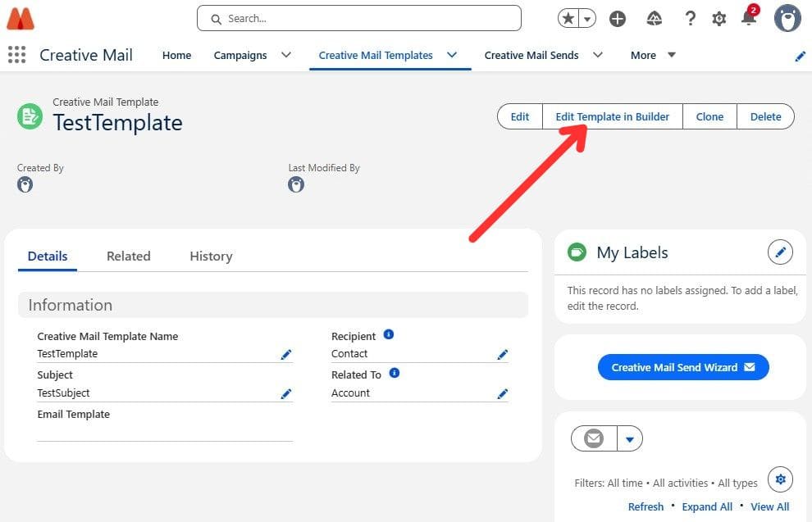Switch to the Details tab
This screenshot has width=812, height=522.
47,256
